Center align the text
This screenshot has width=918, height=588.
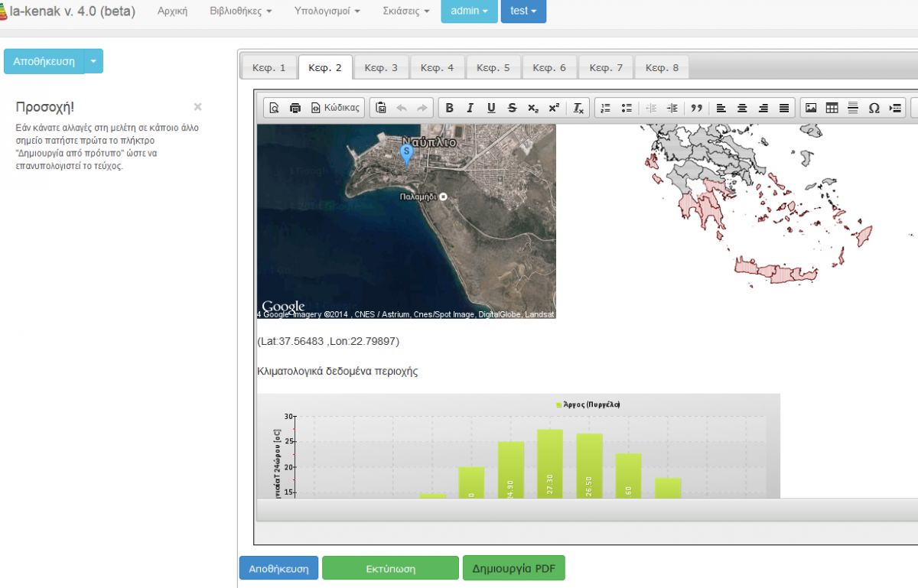tap(742, 109)
